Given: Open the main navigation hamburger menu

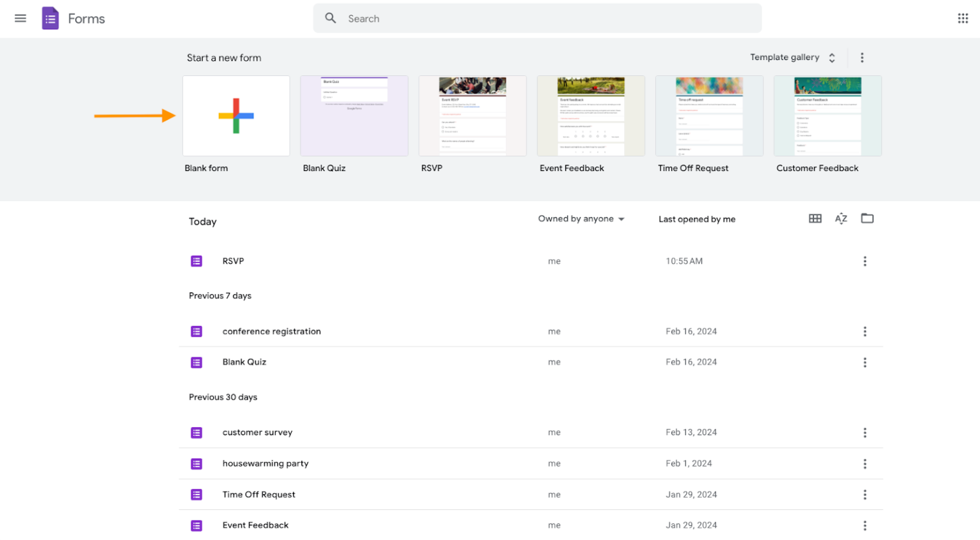Looking at the screenshot, I should pyautogui.click(x=20, y=18).
